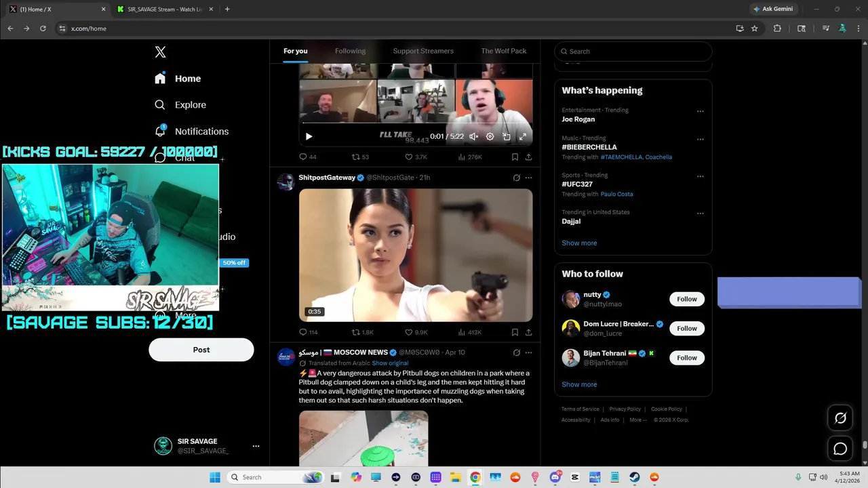The image size is (868, 488).
Task: Play the ShitpostGateway video thumbnail
Action: [416, 255]
